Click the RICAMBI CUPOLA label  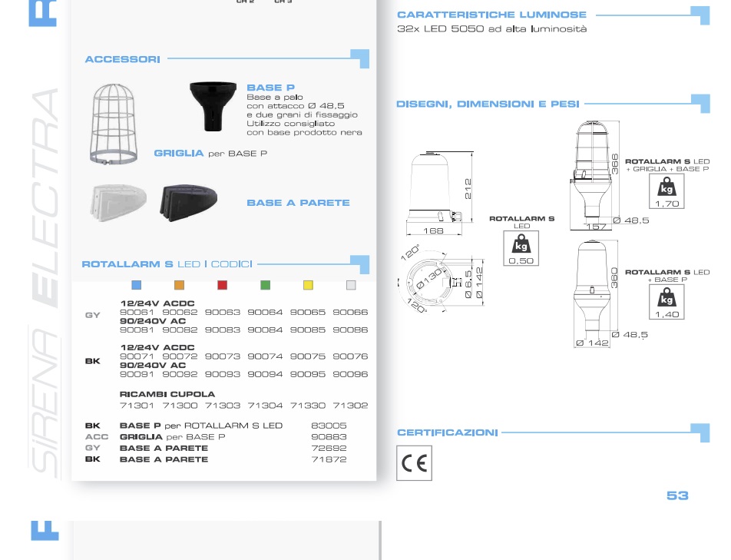click(x=167, y=394)
